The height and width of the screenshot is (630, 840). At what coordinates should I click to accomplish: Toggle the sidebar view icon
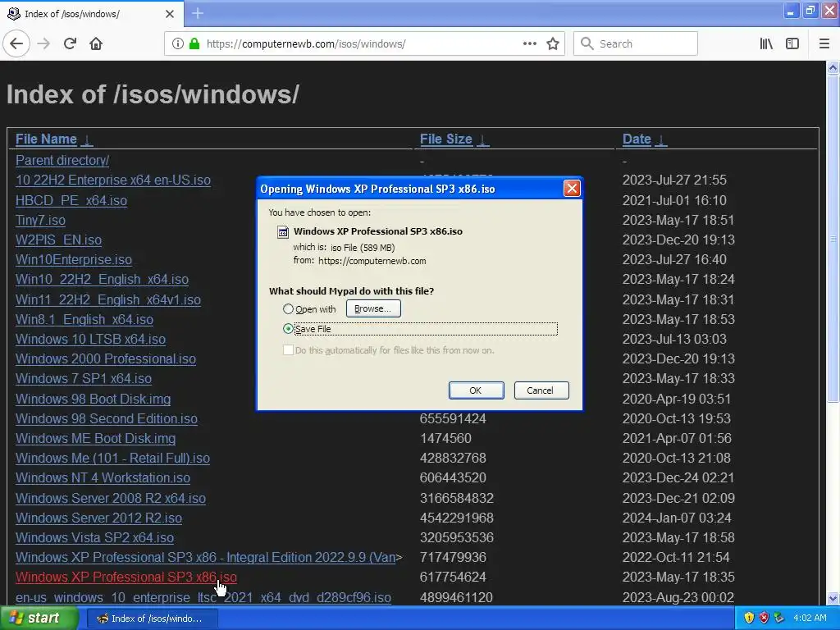click(x=792, y=43)
